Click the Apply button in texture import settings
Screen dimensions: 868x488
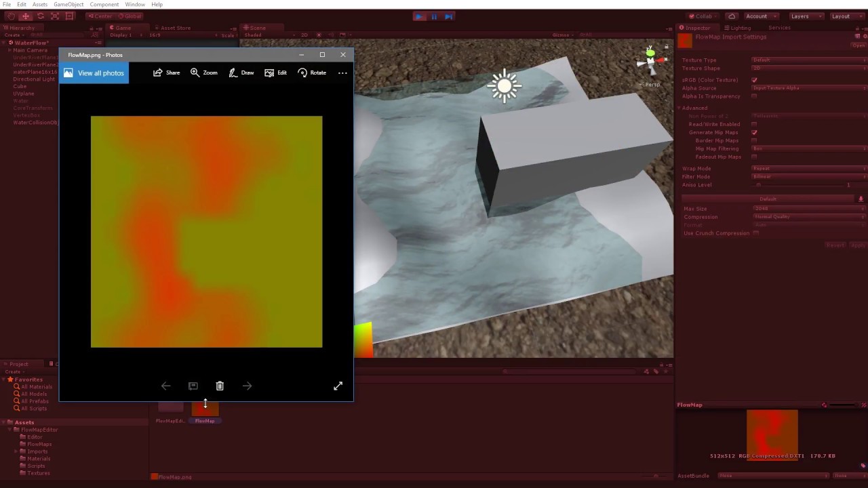[857, 245]
